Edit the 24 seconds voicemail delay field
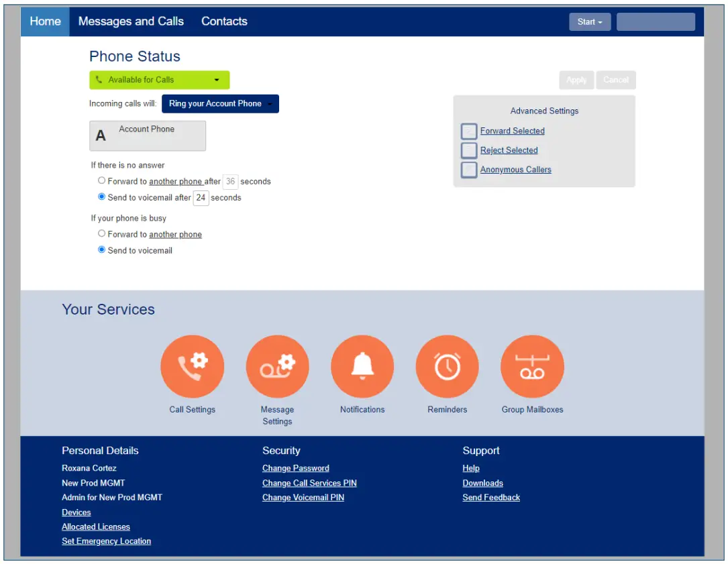 click(201, 198)
